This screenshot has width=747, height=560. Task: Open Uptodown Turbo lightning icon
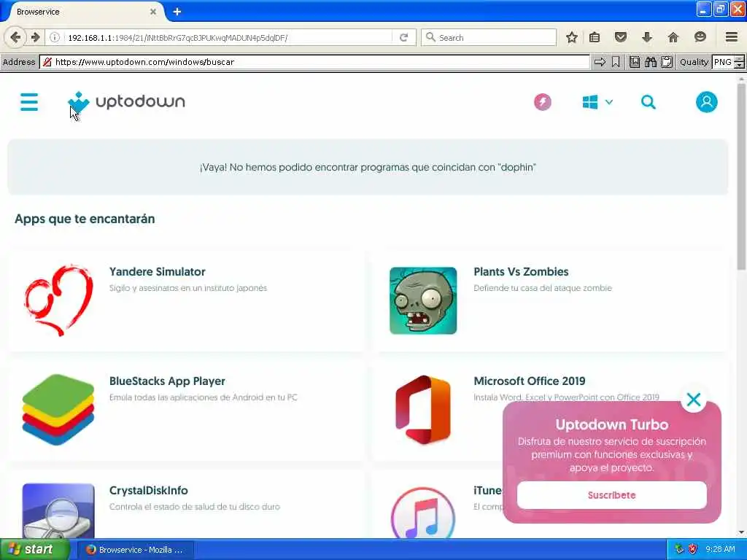point(542,102)
